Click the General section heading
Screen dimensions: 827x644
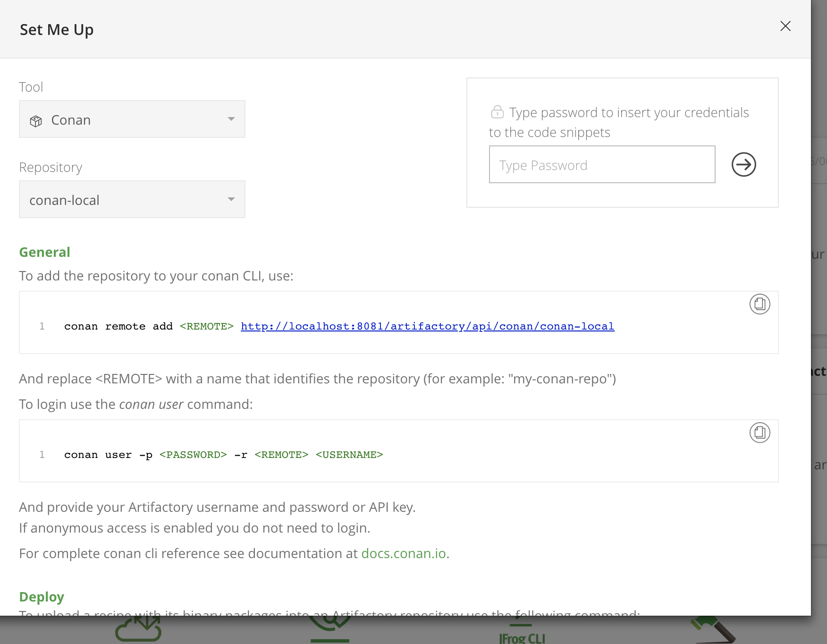[x=45, y=252]
